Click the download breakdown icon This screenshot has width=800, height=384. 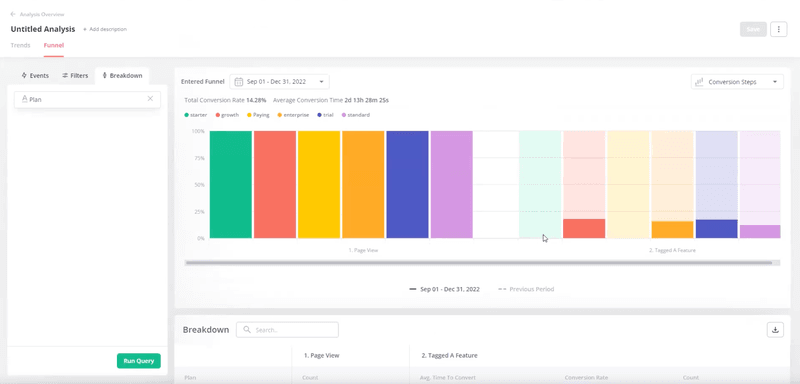point(775,330)
